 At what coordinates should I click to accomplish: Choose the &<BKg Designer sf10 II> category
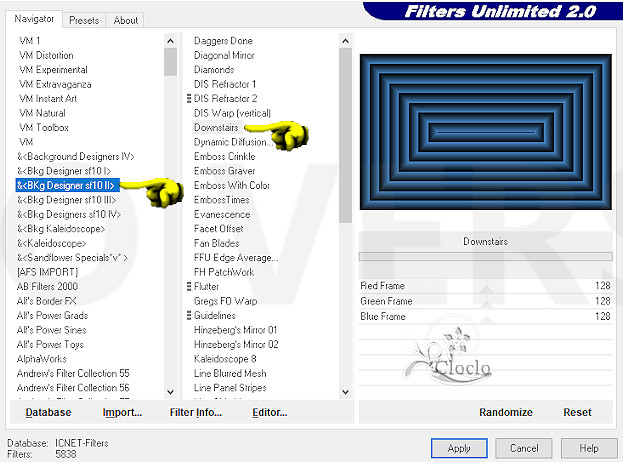pos(67,185)
